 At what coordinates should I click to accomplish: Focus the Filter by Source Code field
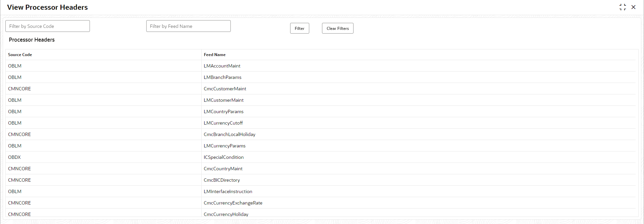tap(48, 26)
